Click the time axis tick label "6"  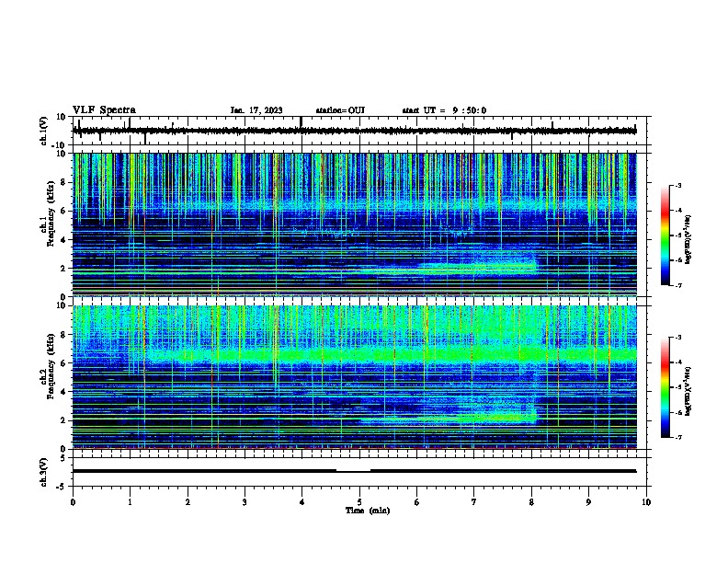tap(417, 502)
